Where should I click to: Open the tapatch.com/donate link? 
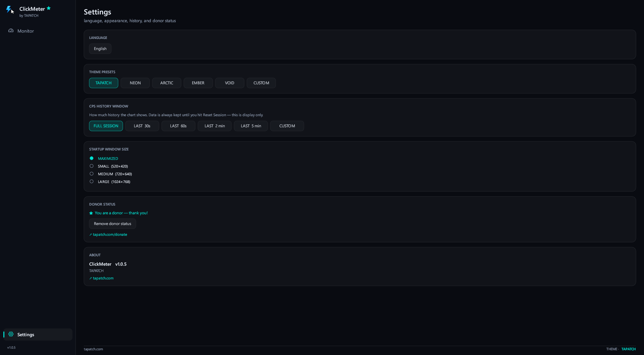pos(108,234)
